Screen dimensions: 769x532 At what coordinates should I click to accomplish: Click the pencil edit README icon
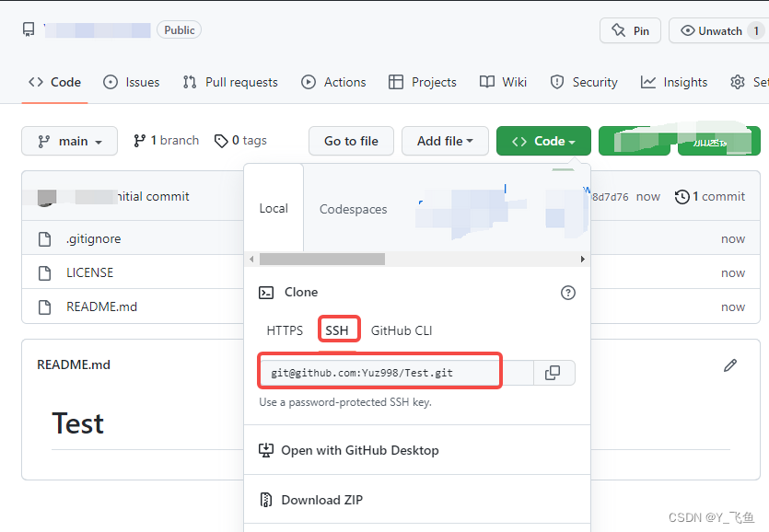tap(730, 365)
